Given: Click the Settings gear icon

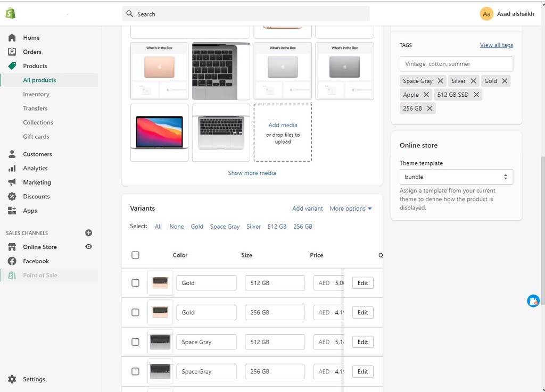Looking at the screenshot, I should coord(12,379).
